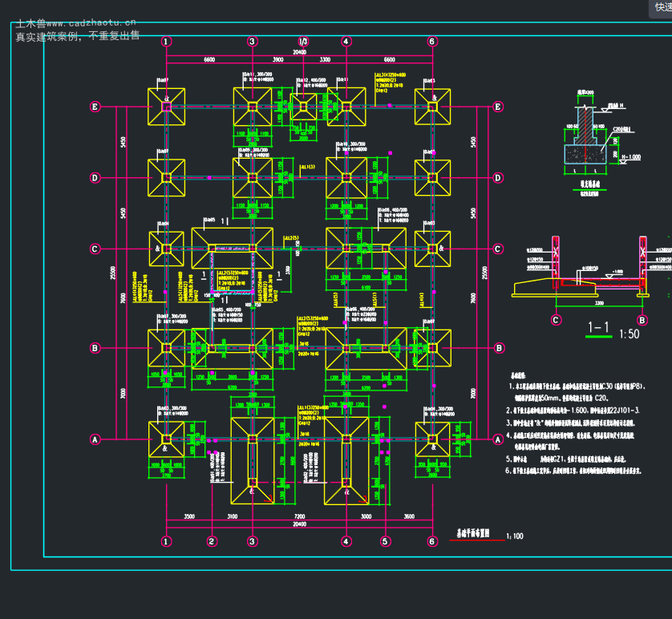Image resolution: width=672 pixels, height=619 pixels.
Task: Select the large "1-1" section title
Action: 599,328
